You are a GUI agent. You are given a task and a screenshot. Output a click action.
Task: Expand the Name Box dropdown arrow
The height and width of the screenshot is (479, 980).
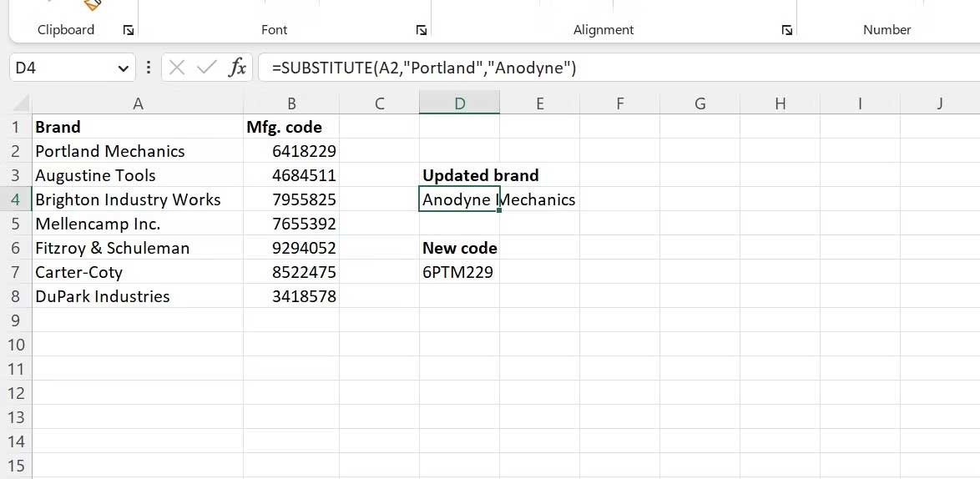pyautogui.click(x=123, y=68)
